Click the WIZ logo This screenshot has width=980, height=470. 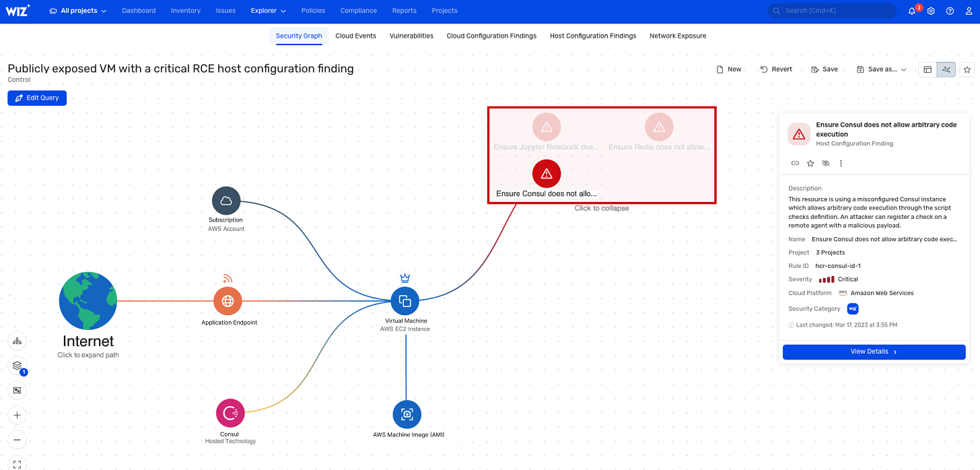click(19, 10)
